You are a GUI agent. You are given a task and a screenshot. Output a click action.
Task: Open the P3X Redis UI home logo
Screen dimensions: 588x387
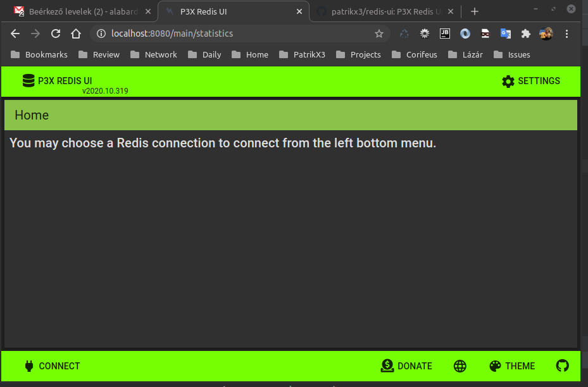click(x=57, y=80)
